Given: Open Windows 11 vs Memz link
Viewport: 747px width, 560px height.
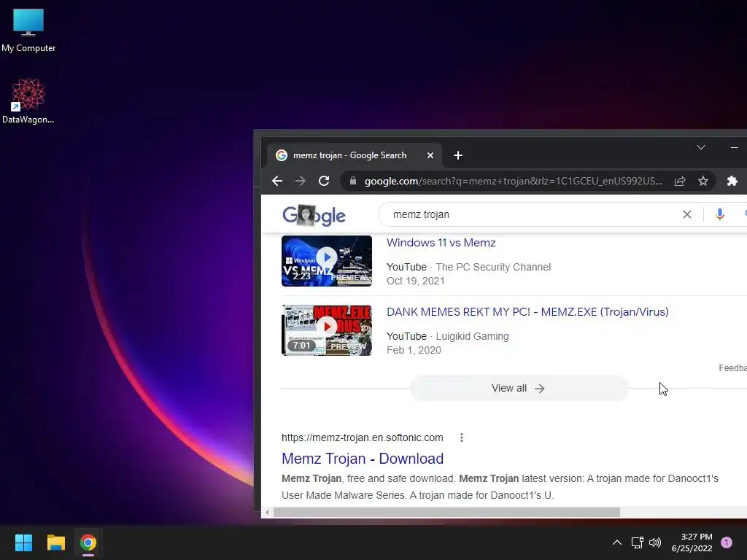Looking at the screenshot, I should (x=441, y=243).
